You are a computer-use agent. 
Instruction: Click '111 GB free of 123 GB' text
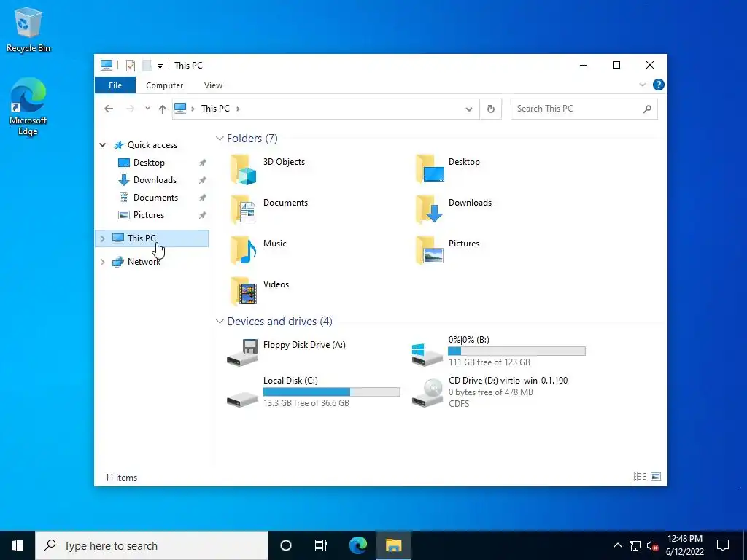click(x=489, y=362)
